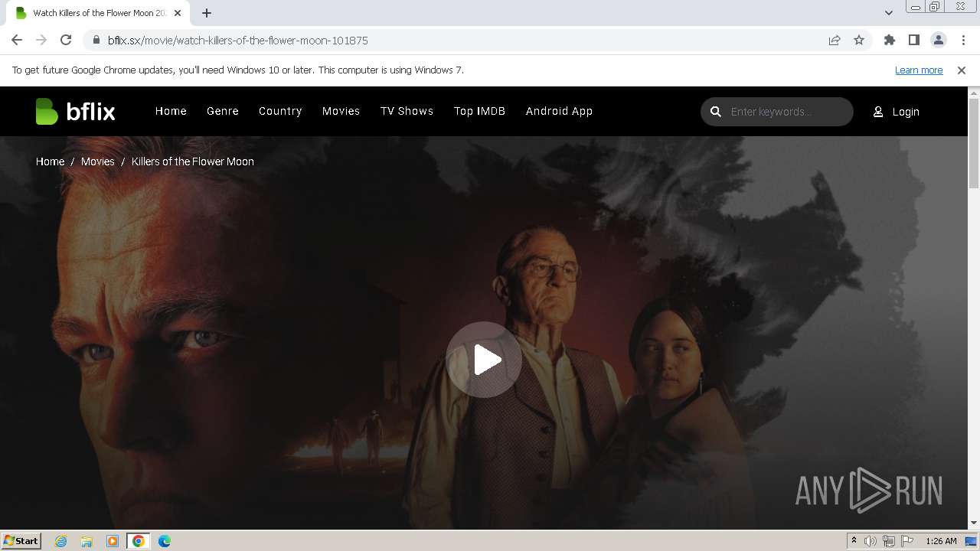Toggle Chrome side panel
This screenshot has height=551, width=980.
(914, 40)
